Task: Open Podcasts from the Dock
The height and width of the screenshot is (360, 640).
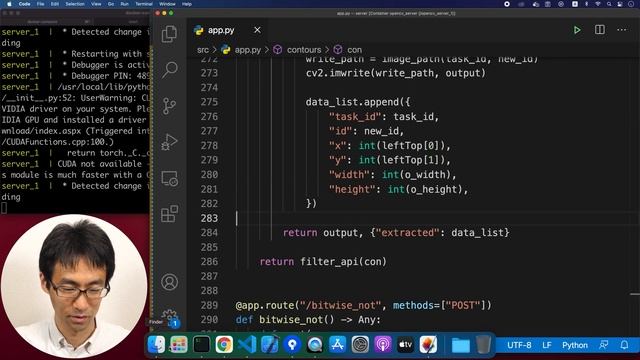Action: [x=383, y=344]
